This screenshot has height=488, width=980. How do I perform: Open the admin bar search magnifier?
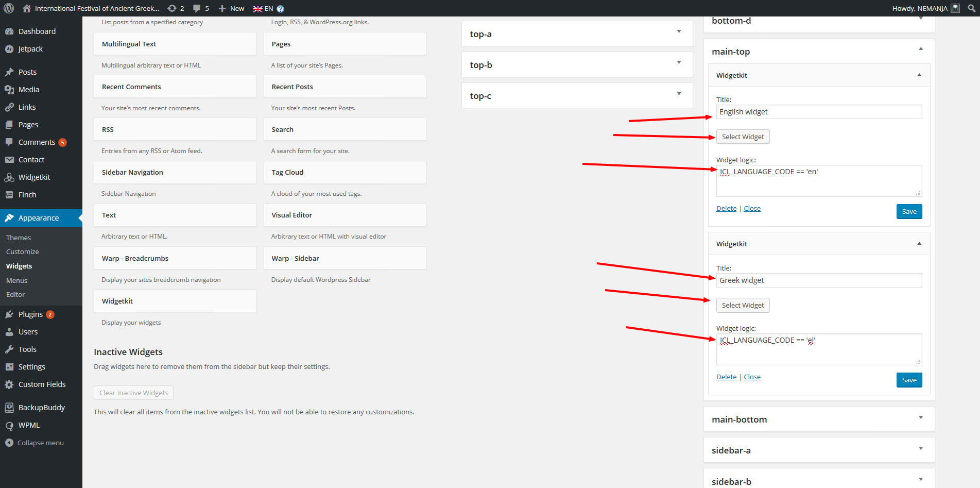click(971, 8)
